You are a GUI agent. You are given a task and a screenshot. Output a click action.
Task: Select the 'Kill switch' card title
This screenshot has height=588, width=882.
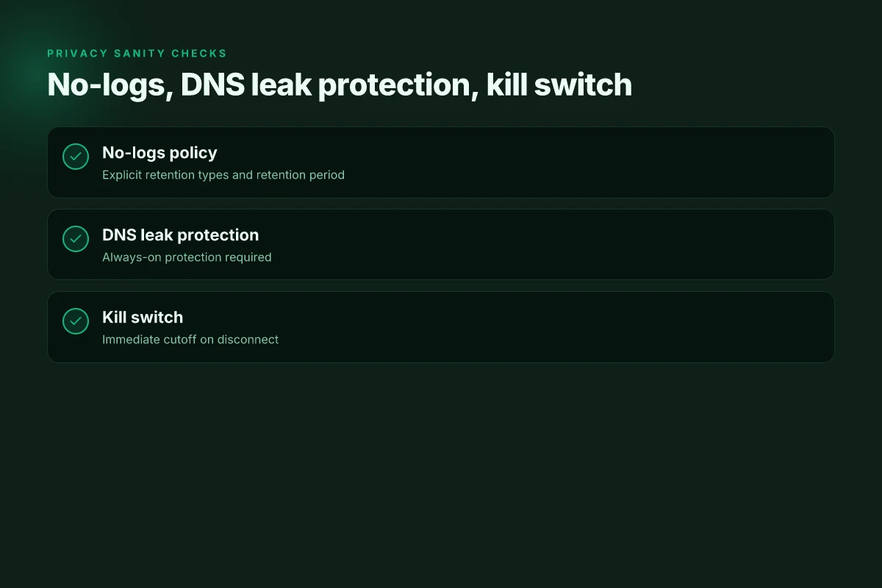click(143, 318)
